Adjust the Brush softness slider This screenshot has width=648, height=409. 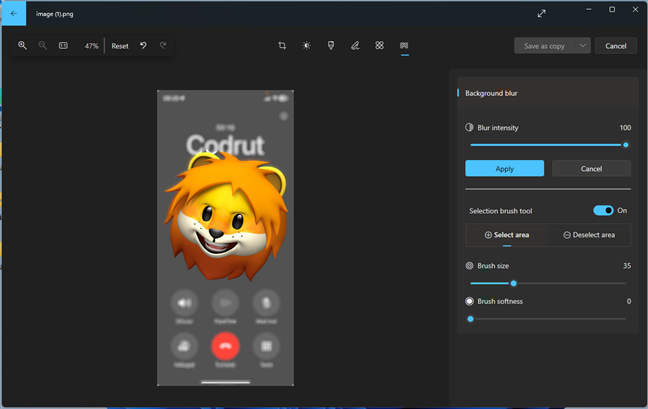[x=548, y=319]
